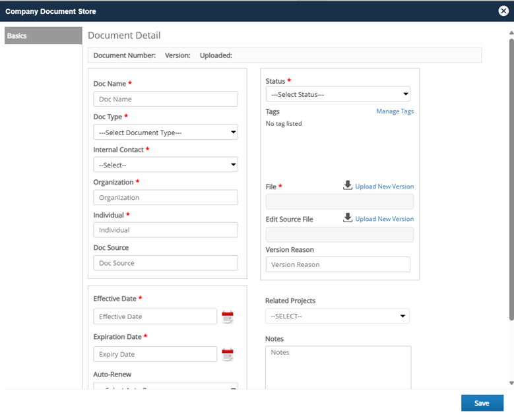Click into the Organization text field

[x=166, y=198]
